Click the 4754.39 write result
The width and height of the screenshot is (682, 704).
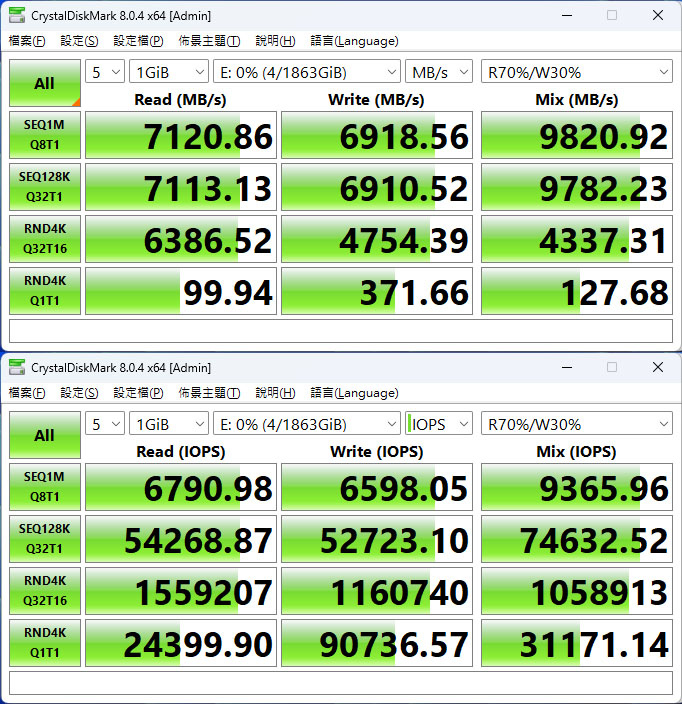pyautogui.click(x=377, y=239)
